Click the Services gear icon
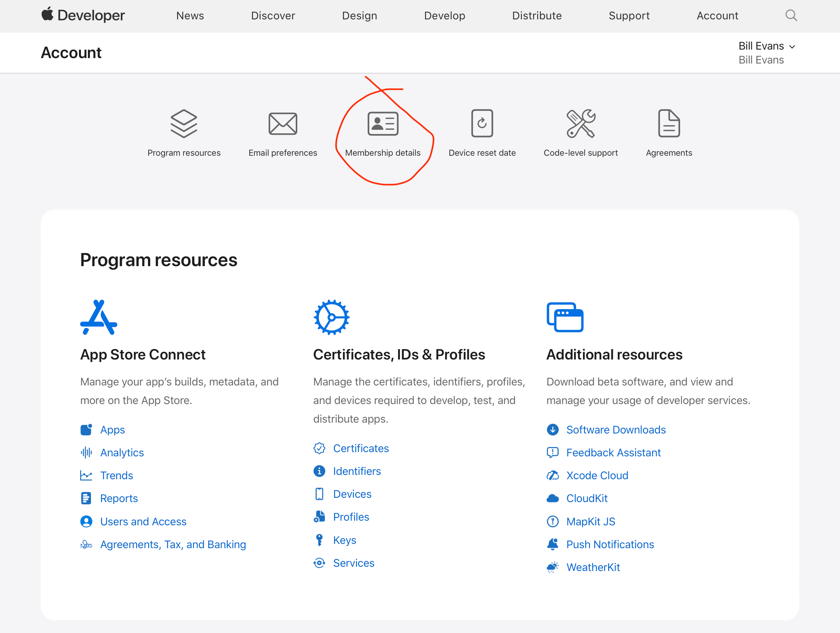This screenshot has width=840, height=633. click(x=319, y=563)
